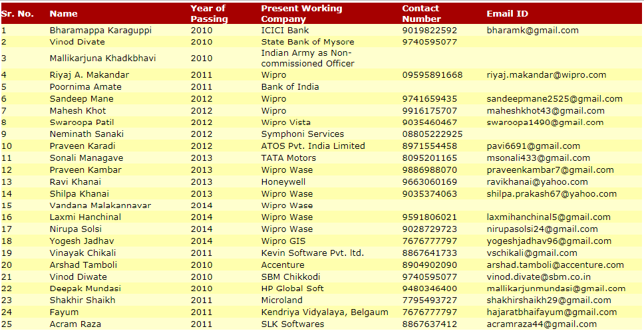Screen dimensions: 644x331
Task: Open the riyaj.makandar@wipro.com email address
Action: [546, 75]
